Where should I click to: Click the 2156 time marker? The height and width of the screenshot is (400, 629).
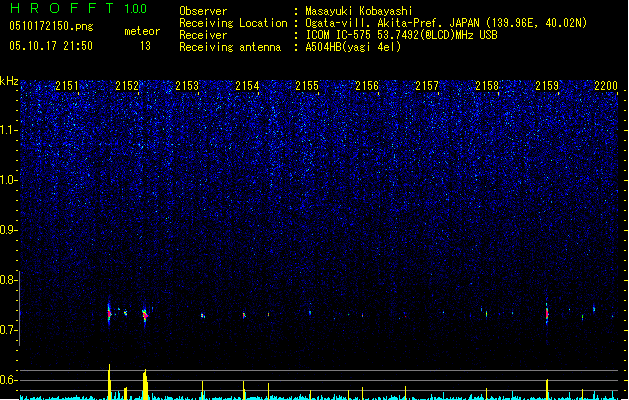point(367,85)
